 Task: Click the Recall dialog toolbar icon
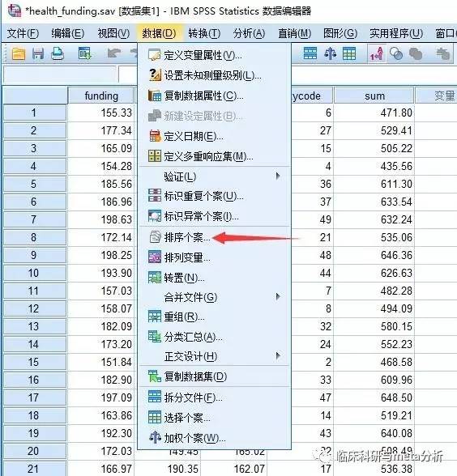(84, 53)
